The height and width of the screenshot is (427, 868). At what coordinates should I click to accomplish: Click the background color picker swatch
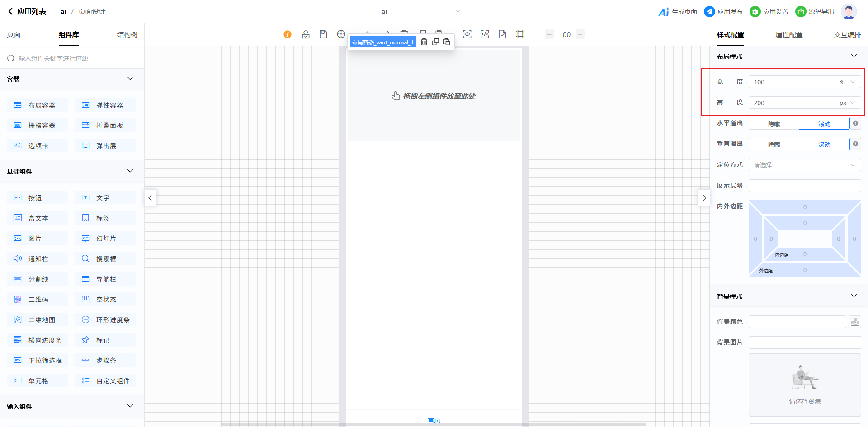click(854, 322)
